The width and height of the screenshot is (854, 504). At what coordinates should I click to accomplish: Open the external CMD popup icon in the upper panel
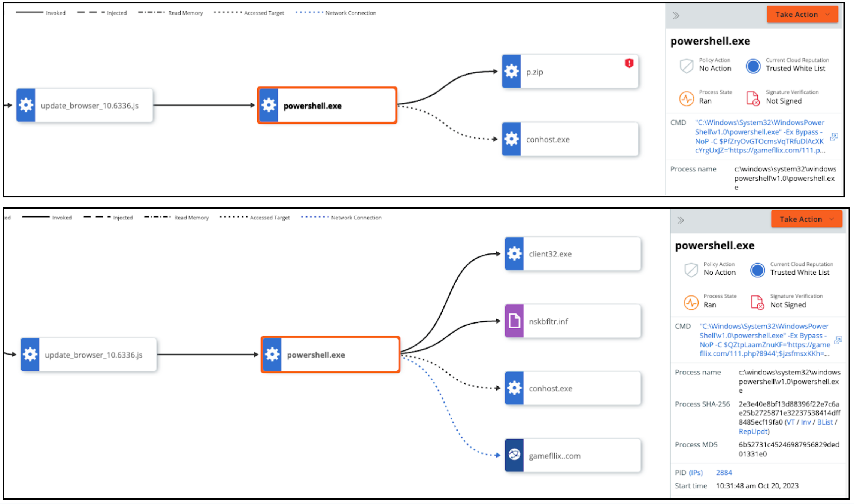(x=834, y=137)
